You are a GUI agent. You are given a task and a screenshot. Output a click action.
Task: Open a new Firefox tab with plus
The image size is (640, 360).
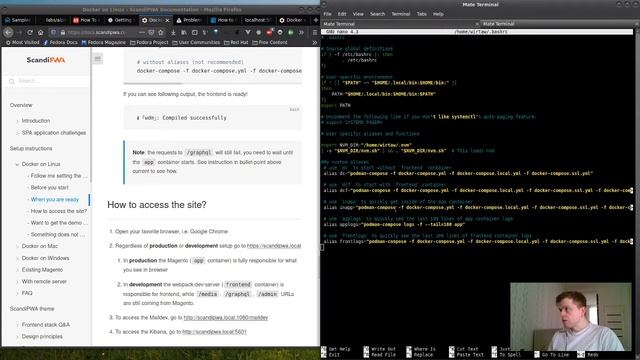(x=316, y=20)
